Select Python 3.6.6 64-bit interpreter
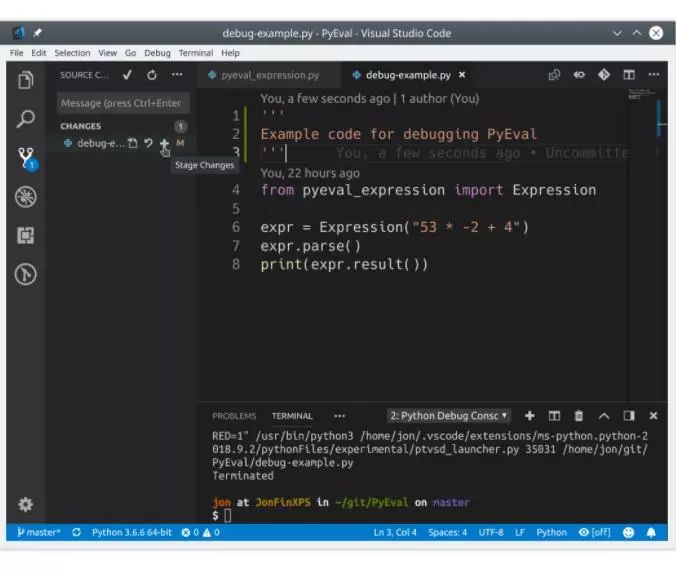Viewport: 676px width, 570px height. coord(131,532)
